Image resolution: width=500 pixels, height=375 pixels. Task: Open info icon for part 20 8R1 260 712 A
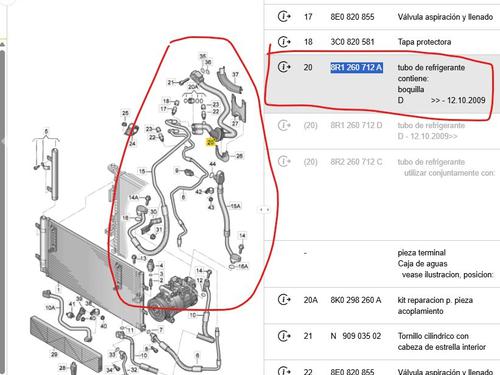[x=284, y=67]
